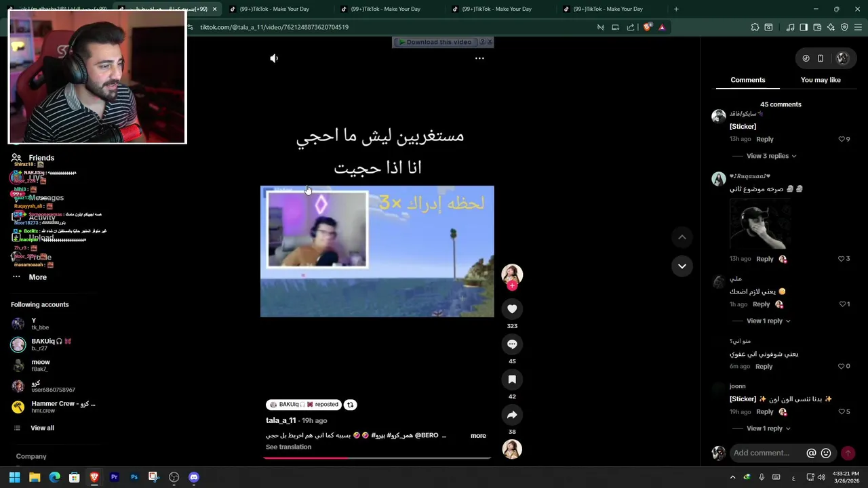Like the Ruqauaai comment with 3 likes
The image size is (868, 488).
coord(842,259)
